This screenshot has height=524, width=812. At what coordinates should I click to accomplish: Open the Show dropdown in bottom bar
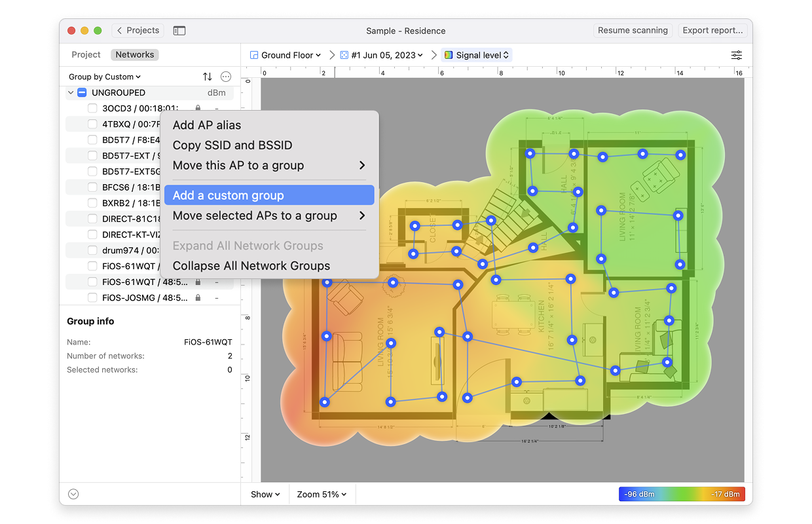pos(265,495)
